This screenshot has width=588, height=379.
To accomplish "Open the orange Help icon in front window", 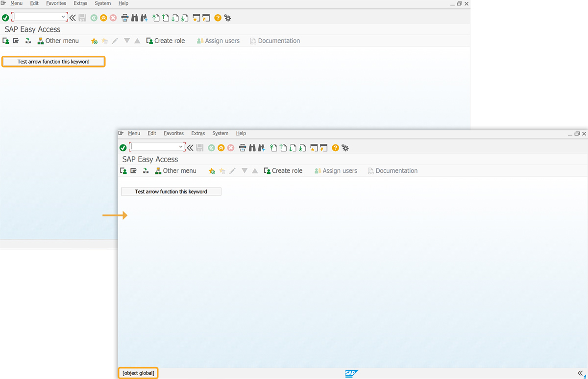I will [336, 147].
